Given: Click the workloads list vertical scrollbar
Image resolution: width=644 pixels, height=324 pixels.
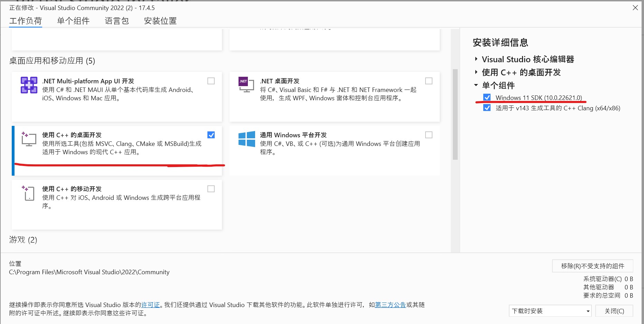Looking at the screenshot, I should click(x=455, y=114).
